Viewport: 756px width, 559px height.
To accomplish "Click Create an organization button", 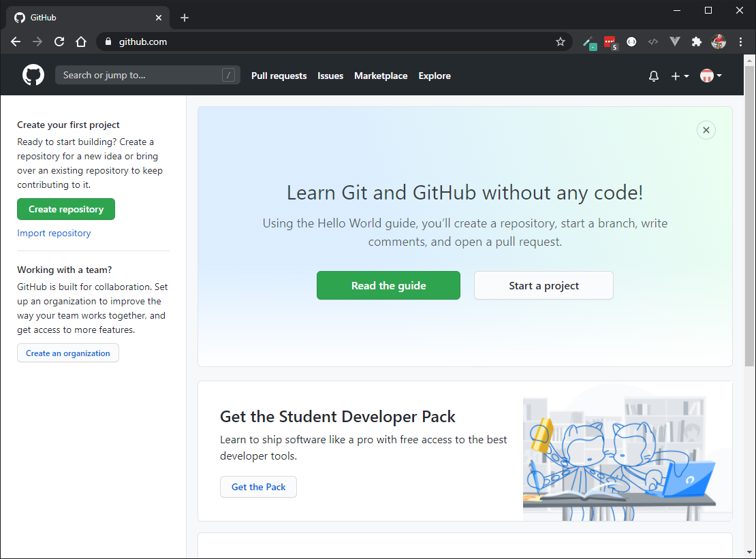I will (68, 353).
